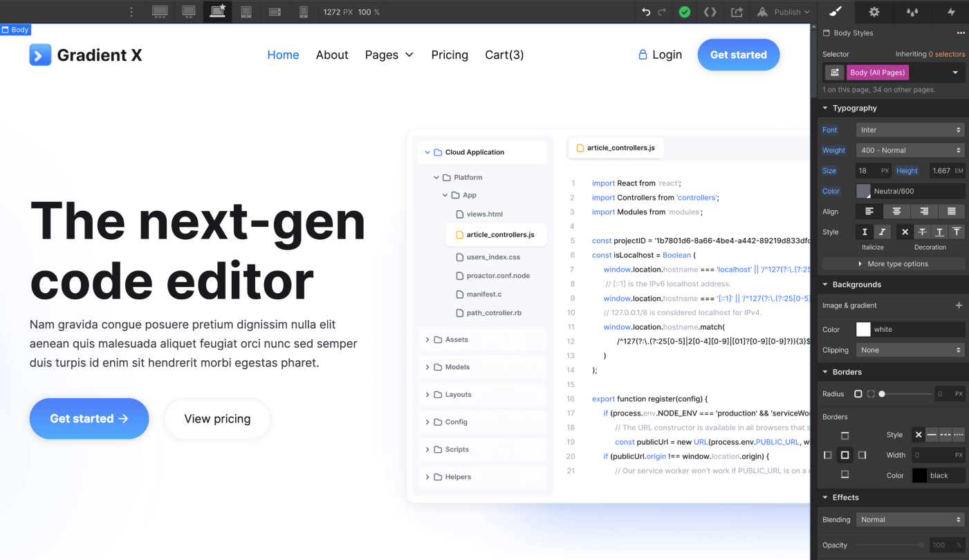The image size is (969, 560).
Task: Open the Neutral/600 text color swatch
Action: 864,191
